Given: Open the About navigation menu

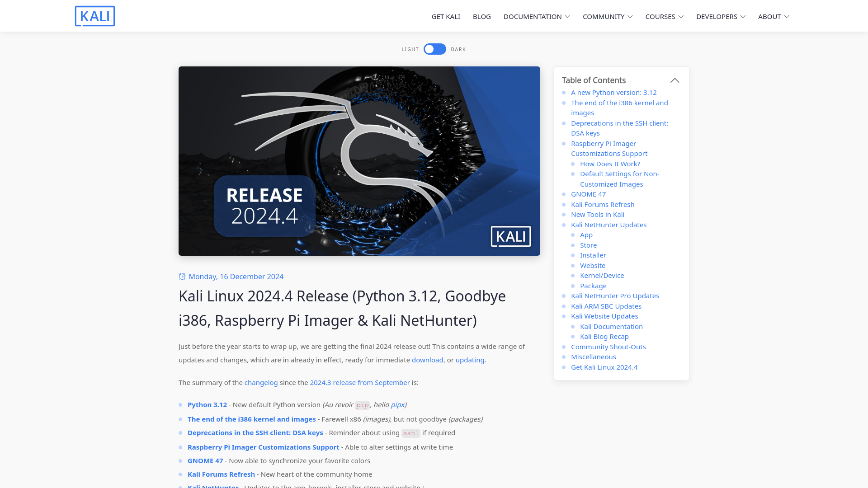Looking at the screenshot, I should coord(769,17).
